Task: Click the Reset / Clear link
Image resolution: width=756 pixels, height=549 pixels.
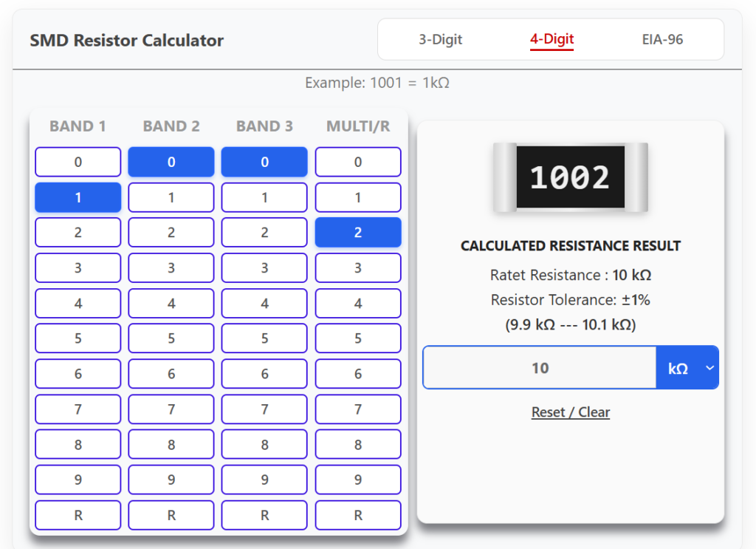Action: 571,412
